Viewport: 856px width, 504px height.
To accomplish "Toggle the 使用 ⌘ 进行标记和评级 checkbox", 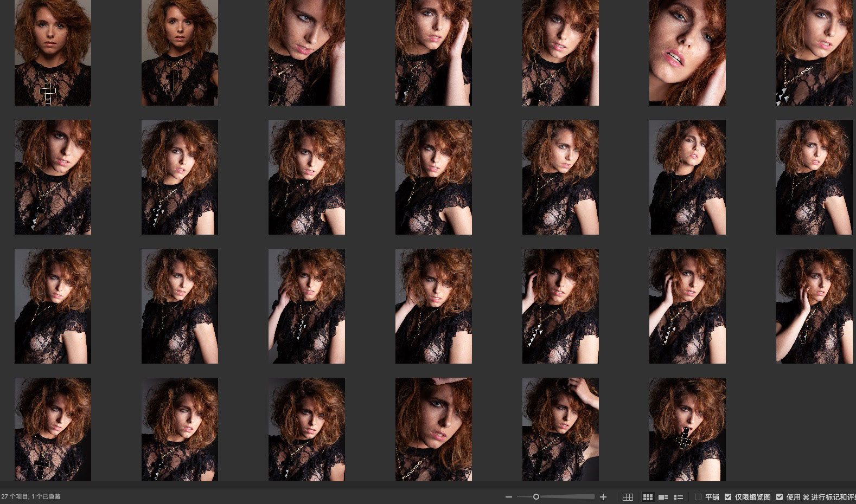I will click(x=780, y=497).
